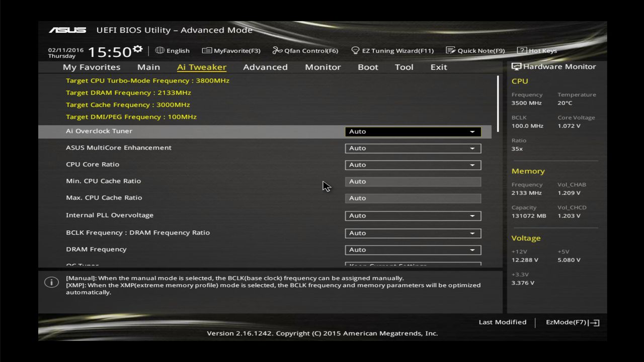Select ASUS MultiCore Enhancement label
This screenshot has height=362, width=644.
click(119, 147)
